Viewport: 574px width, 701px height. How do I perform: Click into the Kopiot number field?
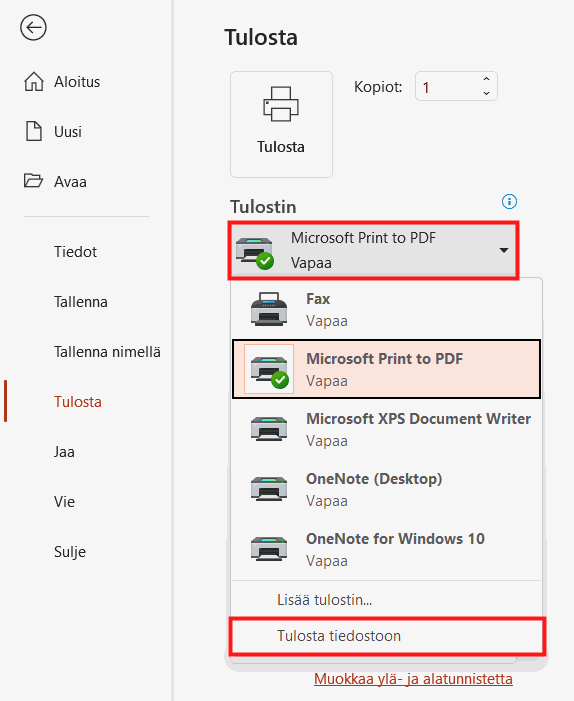tap(448, 86)
